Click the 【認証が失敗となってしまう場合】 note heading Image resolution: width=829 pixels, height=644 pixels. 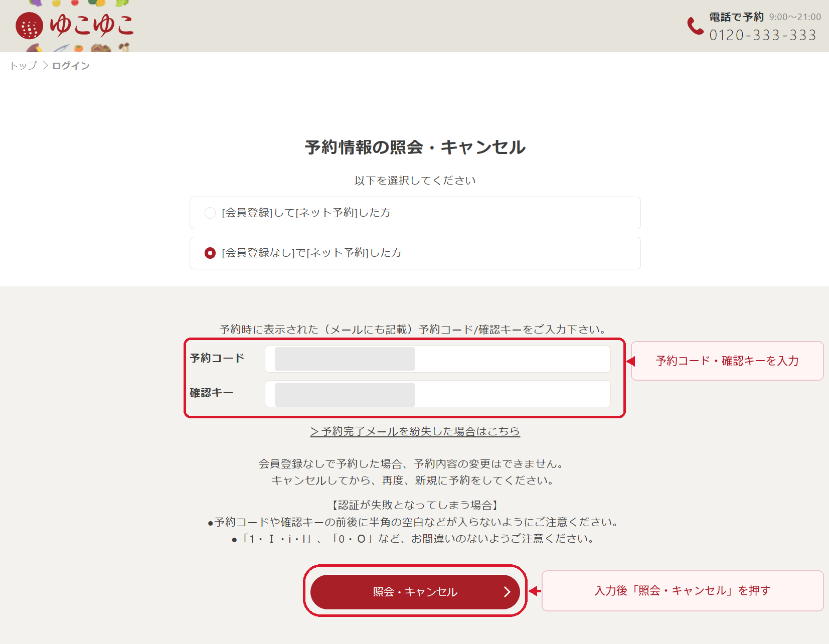tap(415, 505)
